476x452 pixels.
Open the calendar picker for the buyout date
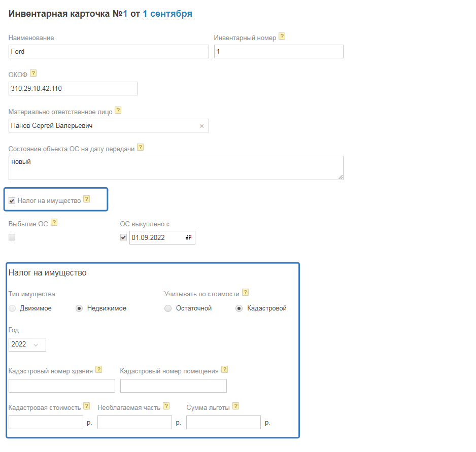pyautogui.click(x=188, y=237)
